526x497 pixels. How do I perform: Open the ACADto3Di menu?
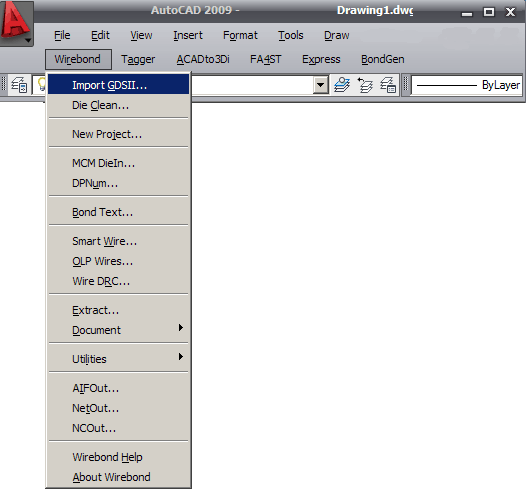click(203, 59)
